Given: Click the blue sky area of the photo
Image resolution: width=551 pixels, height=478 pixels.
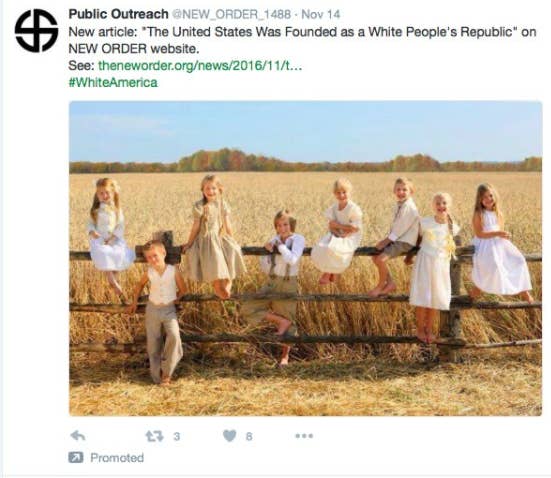Looking at the screenshot, I should pos(305,128).
